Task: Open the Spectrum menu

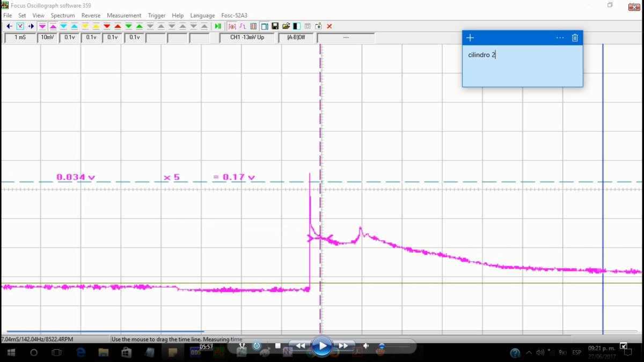Action: [63, 16]
